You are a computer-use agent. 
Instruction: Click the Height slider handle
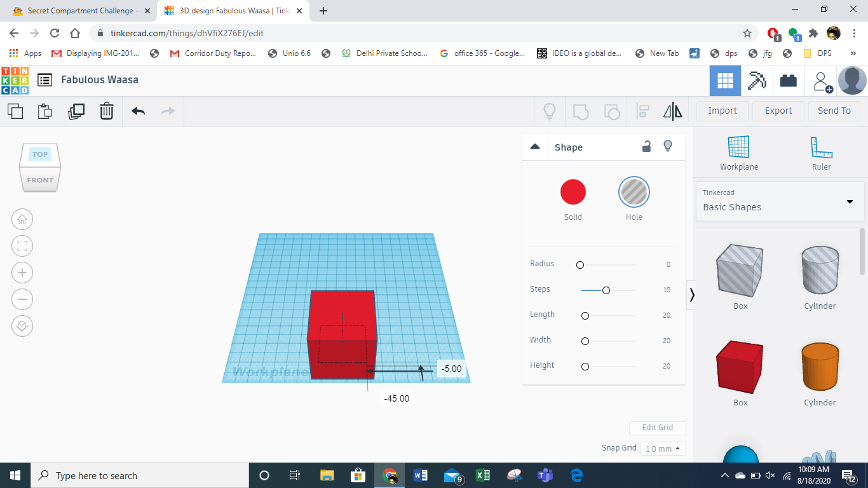tap(585, 367)
